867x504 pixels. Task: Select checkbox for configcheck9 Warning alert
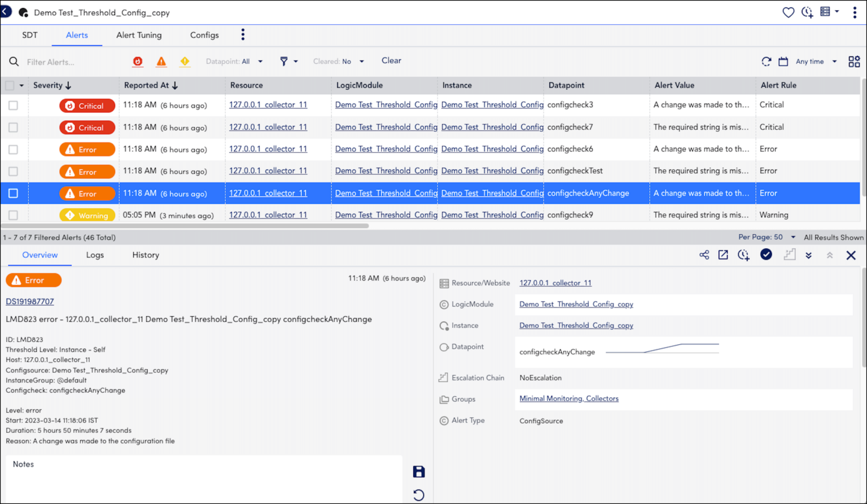[13, 215]
